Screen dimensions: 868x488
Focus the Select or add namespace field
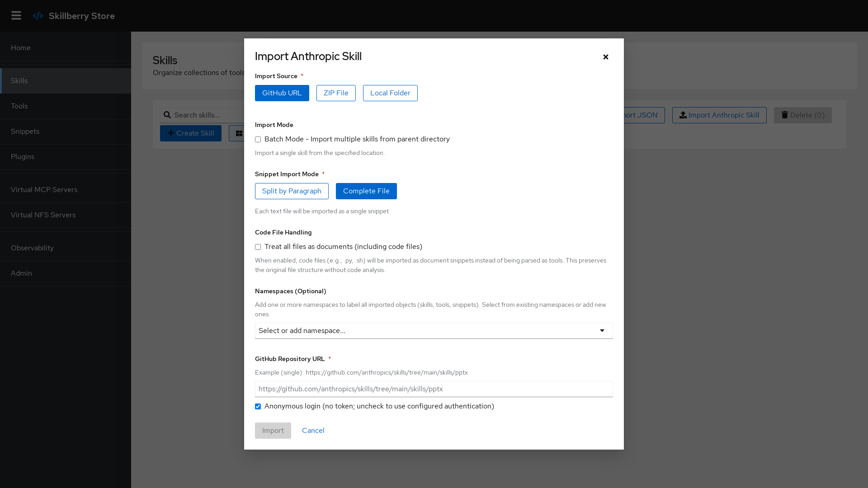[434, 331]
